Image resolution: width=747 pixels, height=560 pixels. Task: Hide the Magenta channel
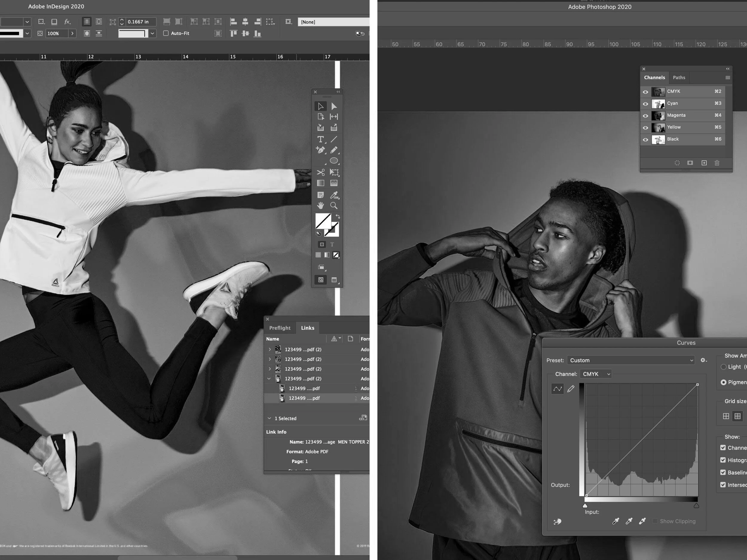[x=645, y=116]
